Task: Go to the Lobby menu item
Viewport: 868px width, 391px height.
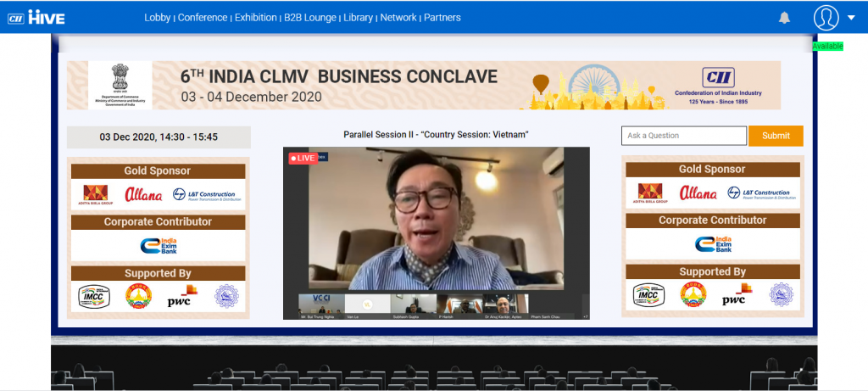Action: tap(157, 18)
